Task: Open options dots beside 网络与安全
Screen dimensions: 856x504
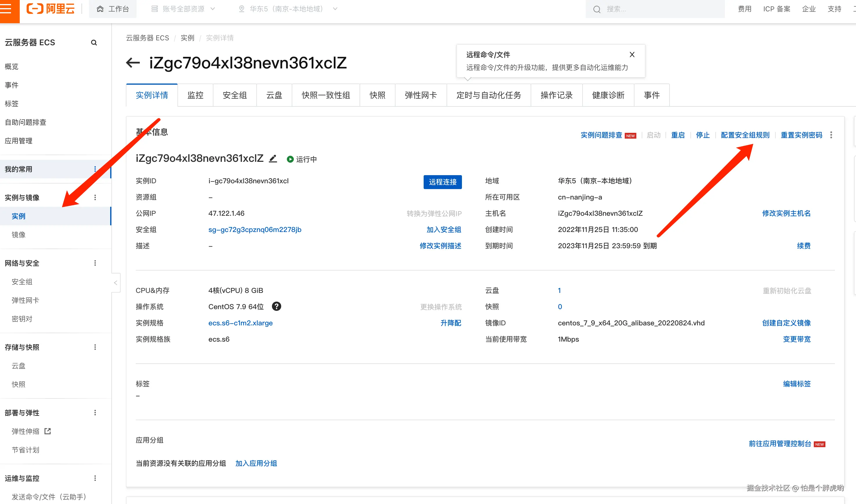Action: click(x=95, y=263)
